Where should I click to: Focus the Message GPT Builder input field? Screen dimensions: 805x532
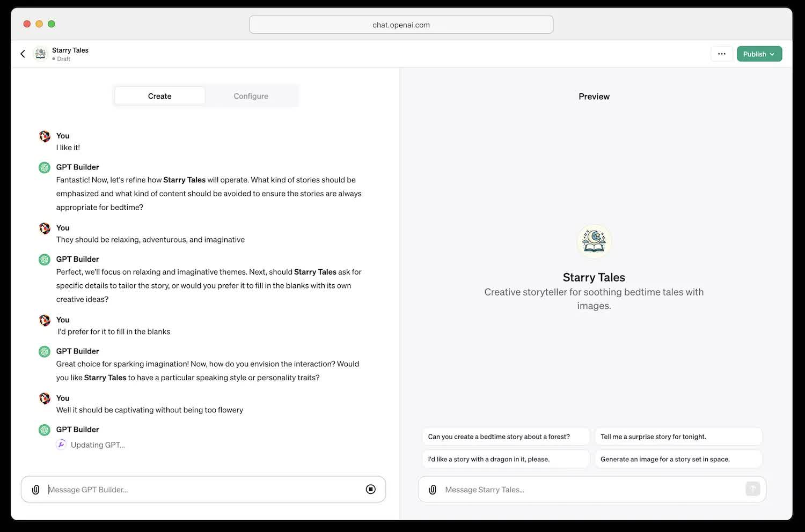pos(201,490)
